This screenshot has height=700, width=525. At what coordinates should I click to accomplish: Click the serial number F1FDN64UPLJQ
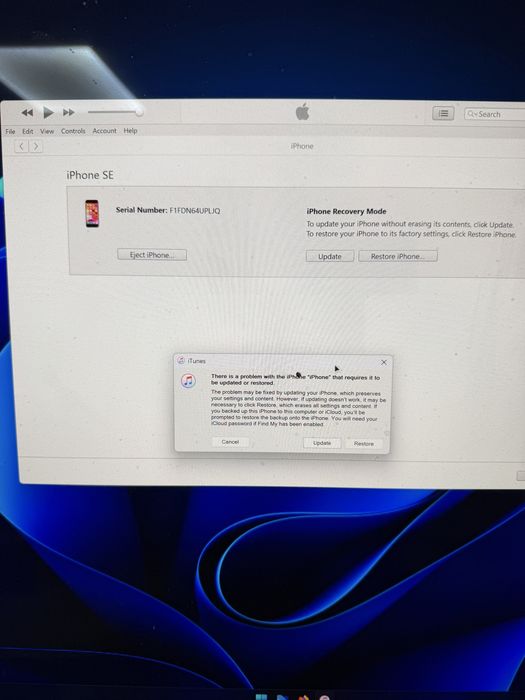click(195, 211)
